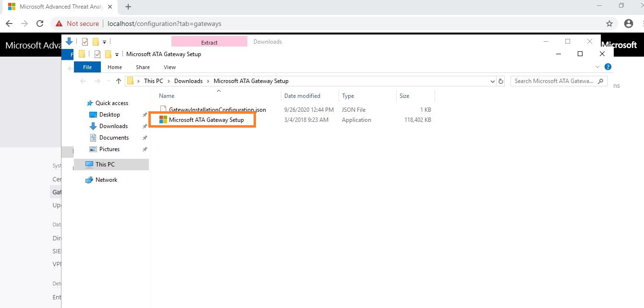Screen dimensions: 644x308
Task: Click the Quick access star icon
Action: tap(89, 103)
